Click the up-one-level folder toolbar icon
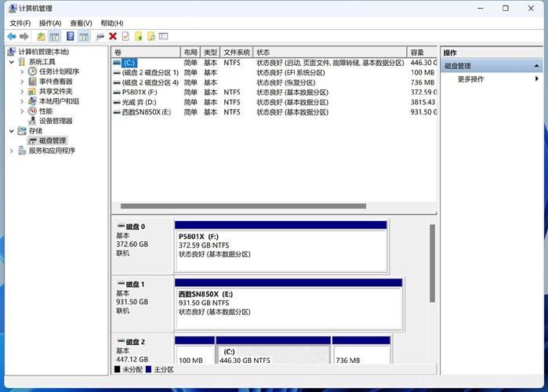The width and height of the screenshot is (548, 392). [x=41, y=36]
